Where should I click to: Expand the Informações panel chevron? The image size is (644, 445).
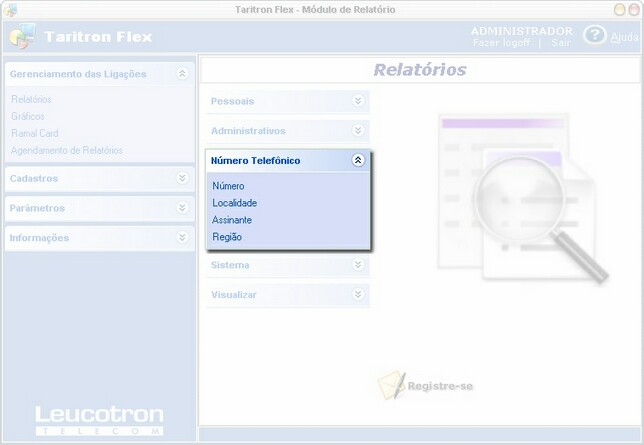pos(182,237)
